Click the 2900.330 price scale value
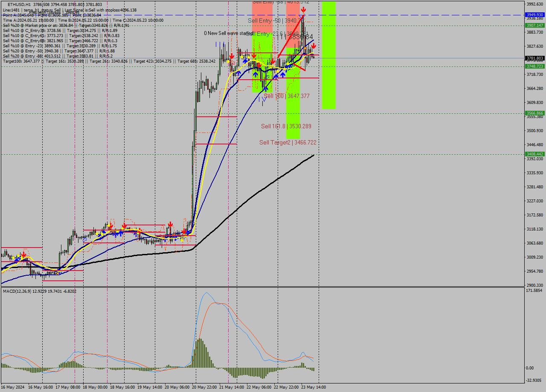Screen dimensions: 546x392 point(534,285)
